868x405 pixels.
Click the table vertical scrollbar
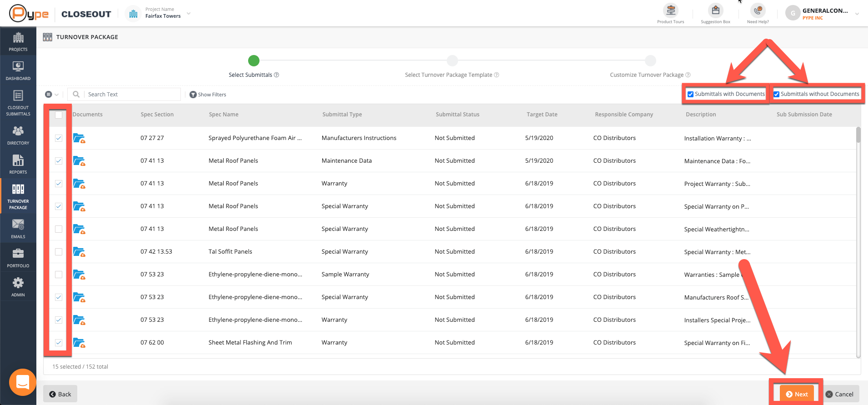click(x=858, y=135)
